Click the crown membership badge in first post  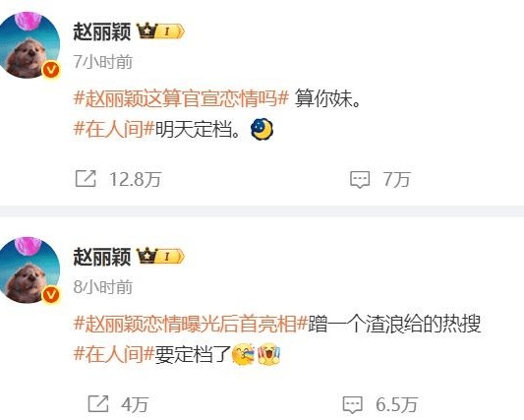pyautogui.click(x=160, y=31)
